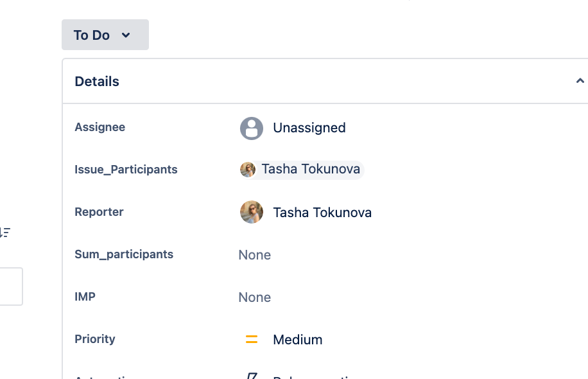The height and width of the screenshot is (379, 588).
Task: Open the Tasha Tokunova participant chip name
Action: (x=310, y=170)
